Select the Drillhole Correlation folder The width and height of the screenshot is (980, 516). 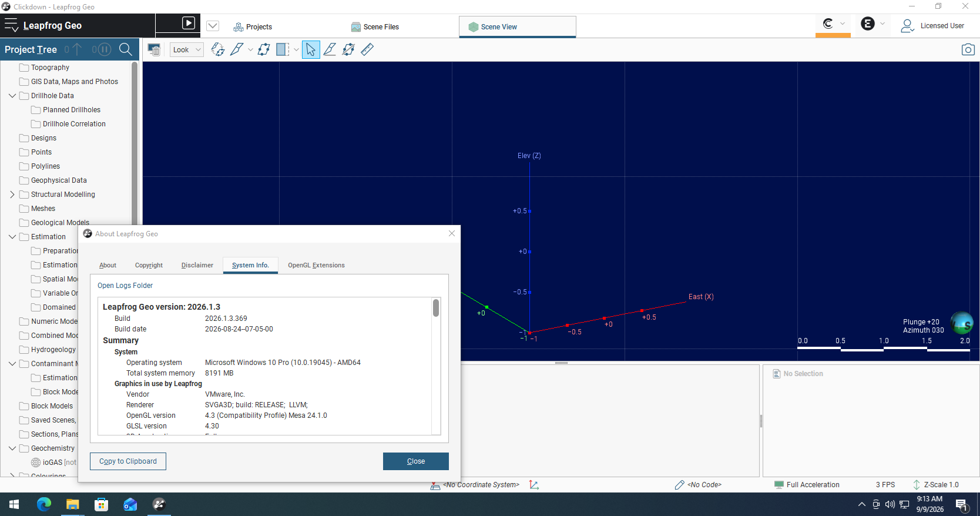click(74, 124)
